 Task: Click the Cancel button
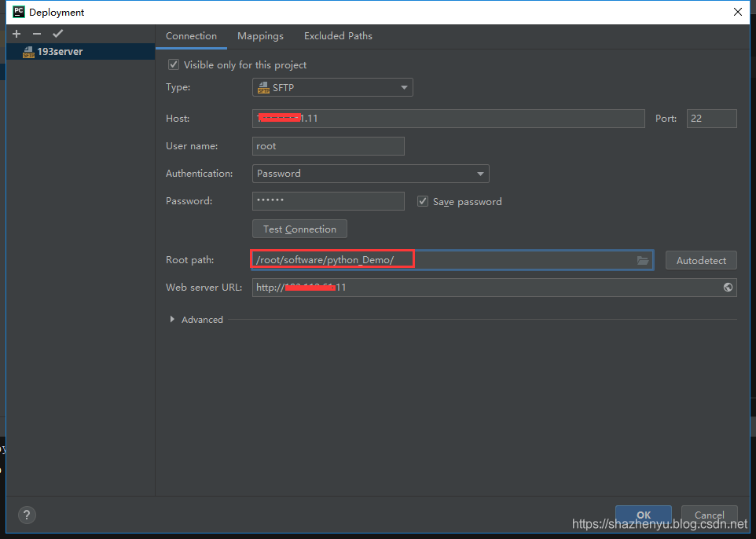click(709, 515)
